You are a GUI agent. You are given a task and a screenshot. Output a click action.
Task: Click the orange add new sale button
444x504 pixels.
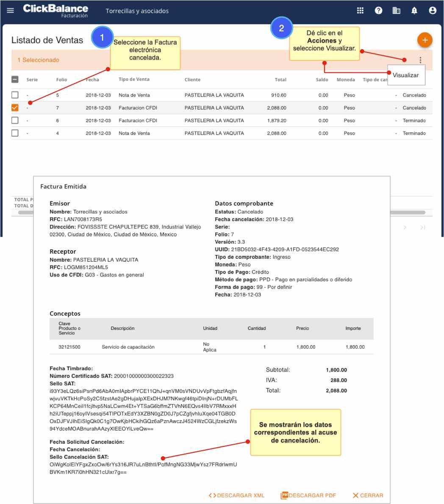[425, 40]
